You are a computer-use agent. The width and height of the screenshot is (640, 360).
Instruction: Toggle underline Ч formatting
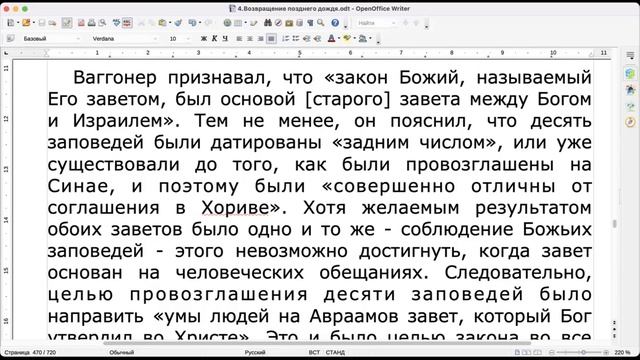click(225, 38)
